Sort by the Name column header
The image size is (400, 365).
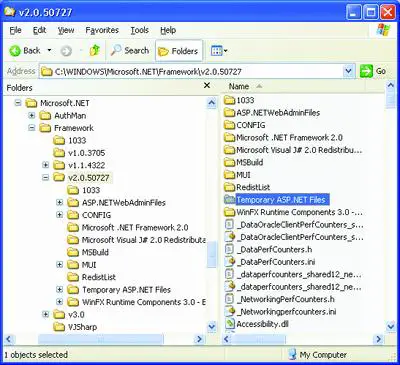[239, 86]
